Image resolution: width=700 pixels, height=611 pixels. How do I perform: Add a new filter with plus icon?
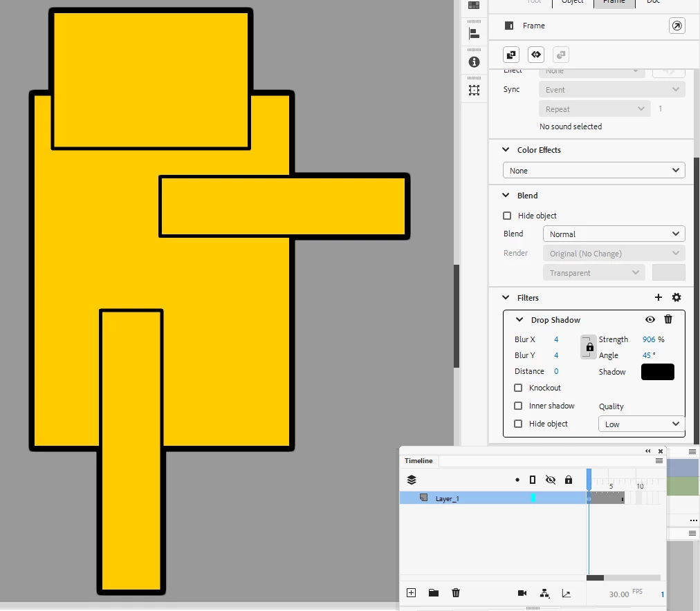click(x=658, y=297)
